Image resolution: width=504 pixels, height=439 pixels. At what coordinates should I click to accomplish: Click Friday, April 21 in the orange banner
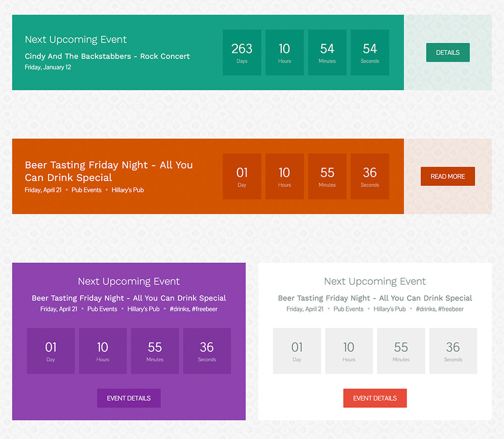point(43,190)
